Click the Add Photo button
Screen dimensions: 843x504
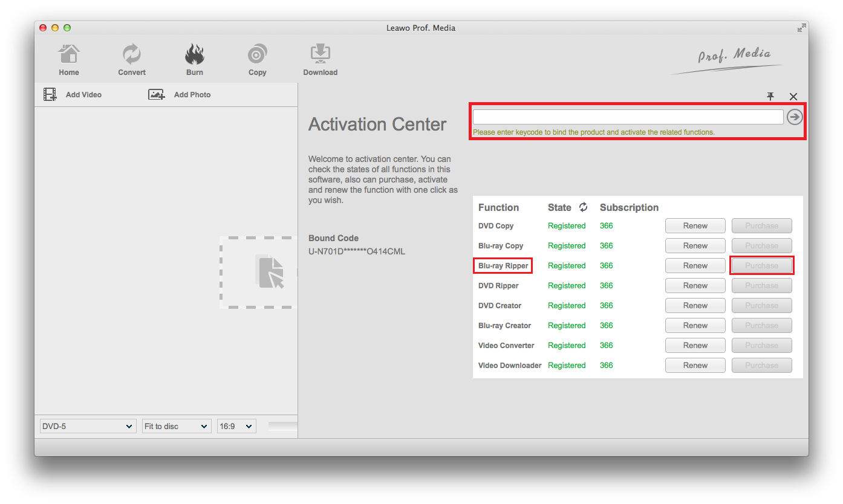pos(180,95)
